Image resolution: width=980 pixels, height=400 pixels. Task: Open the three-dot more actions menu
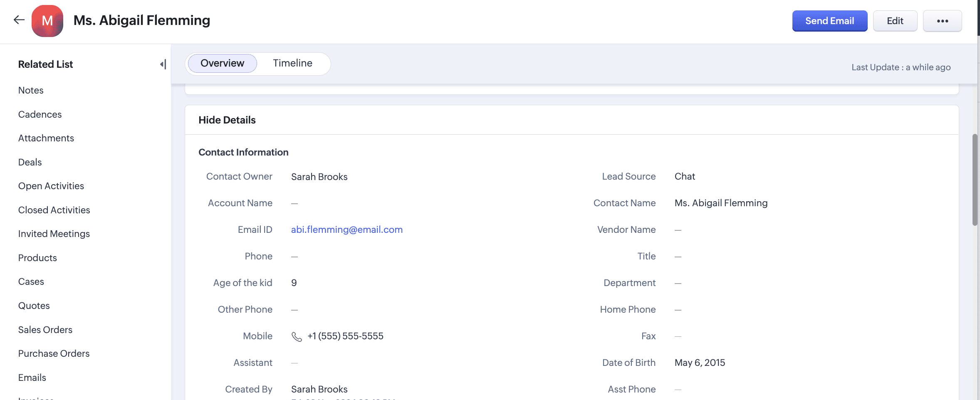(x=942, y=21)
